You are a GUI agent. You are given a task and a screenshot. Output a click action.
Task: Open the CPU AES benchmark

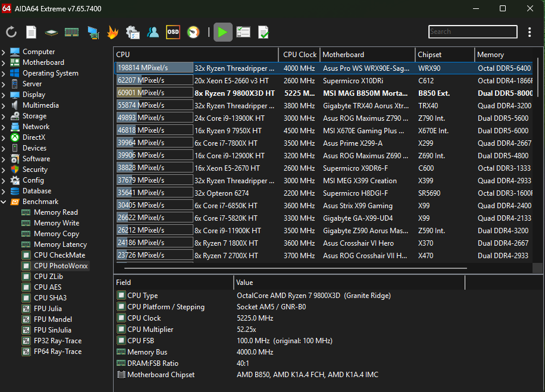pyautogui.click(x=48, y=287)
